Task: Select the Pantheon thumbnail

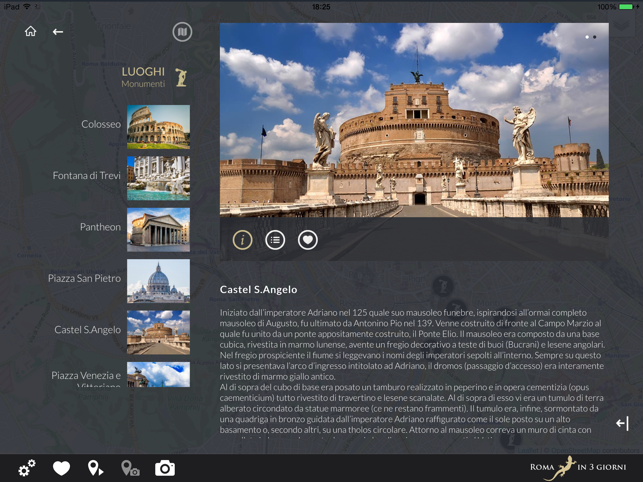Action: 158,229
